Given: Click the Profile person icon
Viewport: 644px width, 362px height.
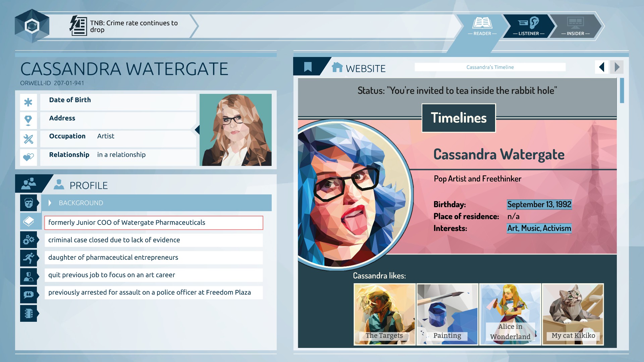Looking at the screenshot, I should click(x=59, y=184).
